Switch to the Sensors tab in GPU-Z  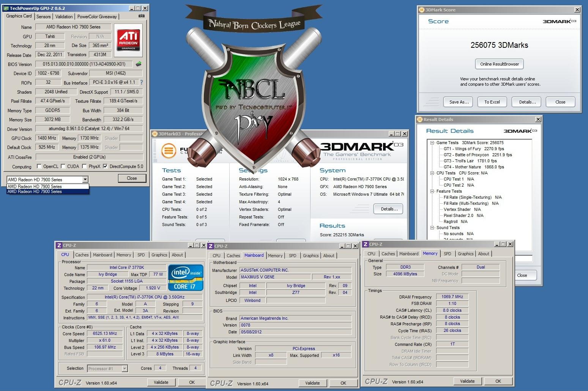44,16
